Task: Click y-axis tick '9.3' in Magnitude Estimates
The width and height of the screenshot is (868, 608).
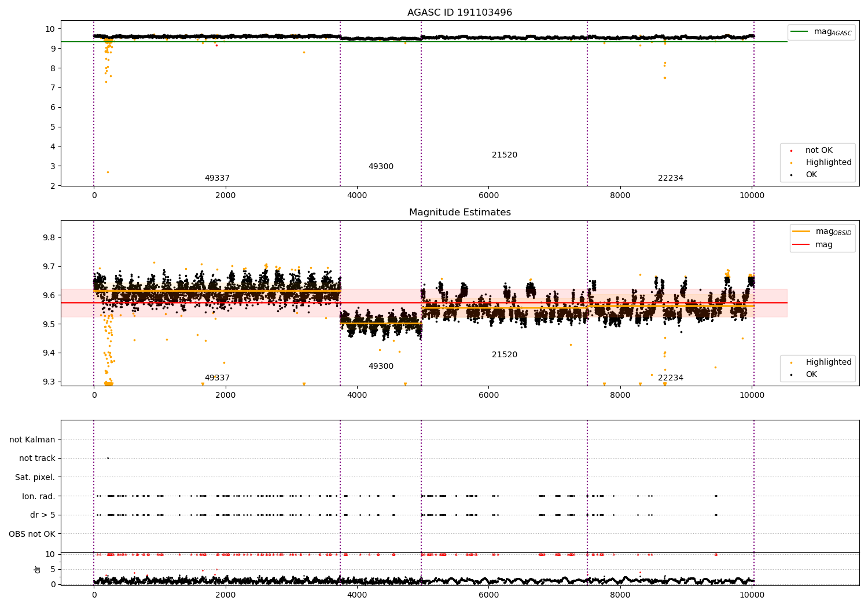Action: click(49, 382)
